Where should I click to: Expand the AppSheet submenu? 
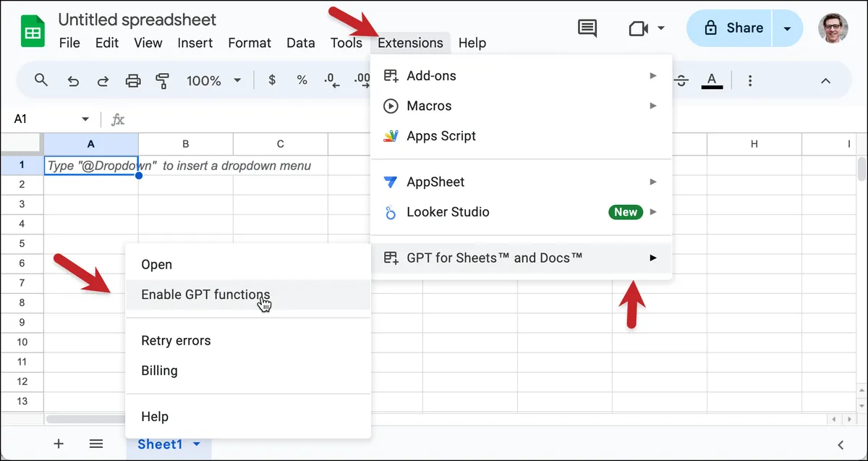pos(653,182)
